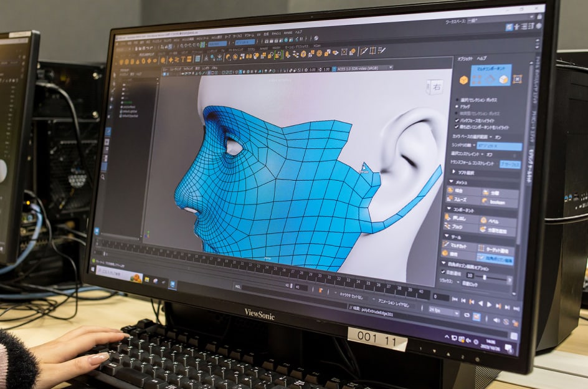Image resolution: width=588 pixels, height=389 pixels.
Task: Open the デフォーム menu in main menu bar
Action: tap(249, 35)
